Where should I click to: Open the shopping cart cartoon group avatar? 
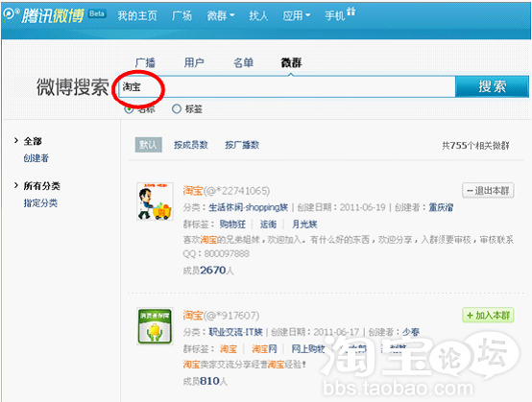click(x=155, y=201)
